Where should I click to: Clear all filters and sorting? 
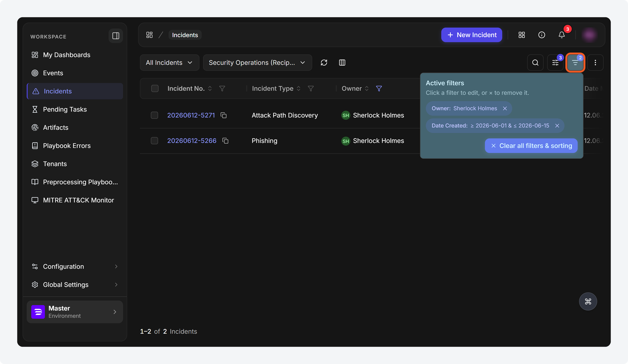531,146
